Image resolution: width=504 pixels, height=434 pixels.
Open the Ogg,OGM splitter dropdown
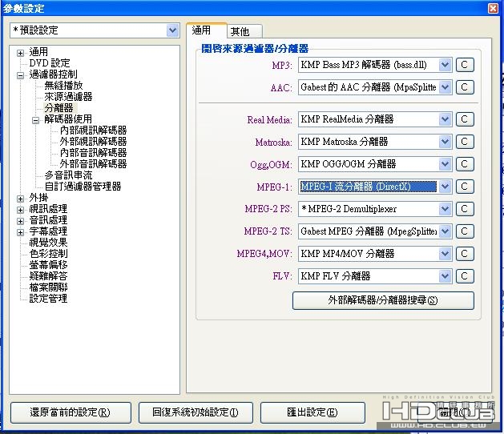(x=445, y=164)
